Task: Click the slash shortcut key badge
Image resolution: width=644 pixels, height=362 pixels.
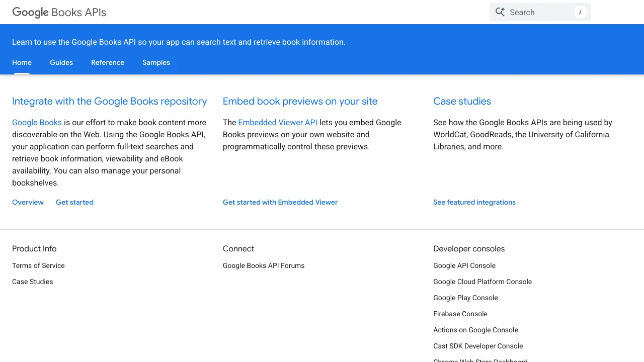Action: pos(580,12)
